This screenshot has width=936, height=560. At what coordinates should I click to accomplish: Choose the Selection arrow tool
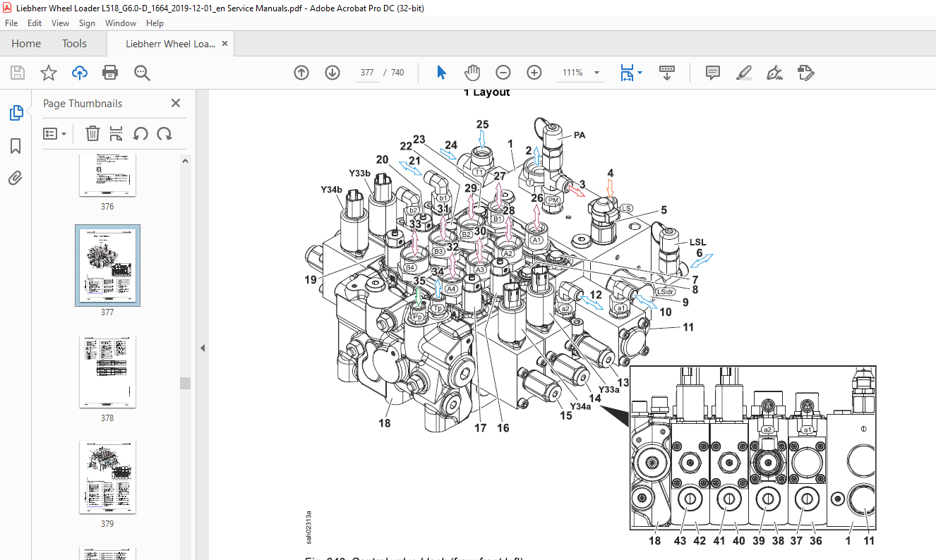(x=442, y=73)
